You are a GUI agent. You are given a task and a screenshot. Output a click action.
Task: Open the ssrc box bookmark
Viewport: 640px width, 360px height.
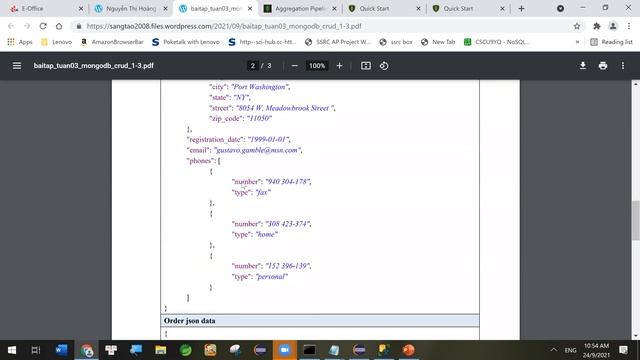(396, 42)
